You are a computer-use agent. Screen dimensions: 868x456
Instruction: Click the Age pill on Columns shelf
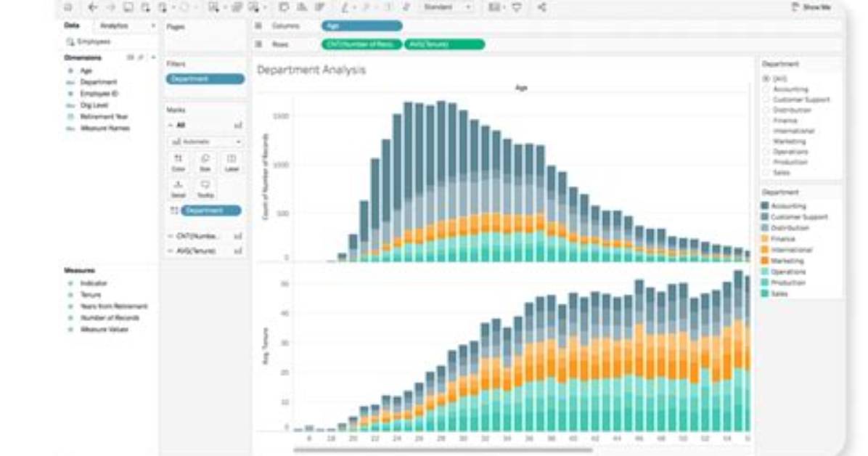(361, 26)
